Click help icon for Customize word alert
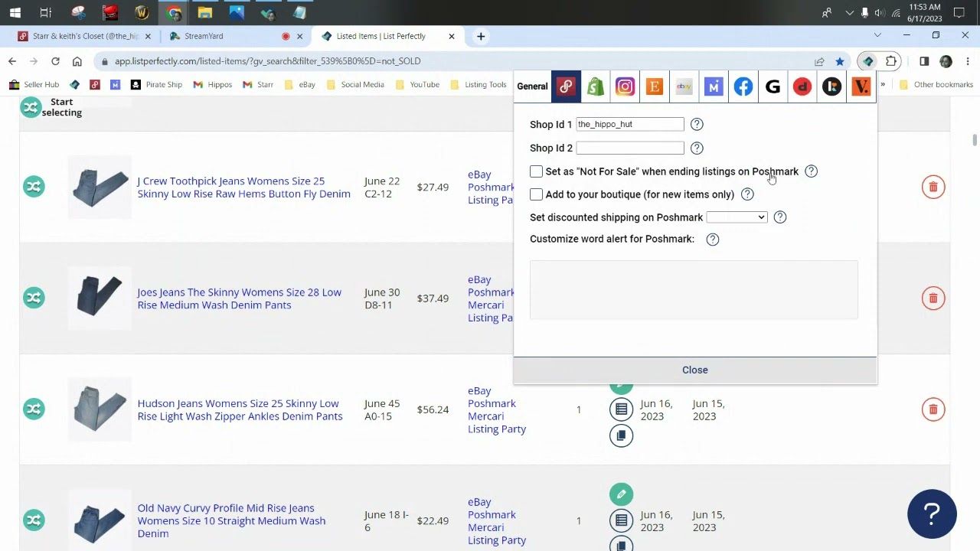980x551 pixels. click(713, 240)
